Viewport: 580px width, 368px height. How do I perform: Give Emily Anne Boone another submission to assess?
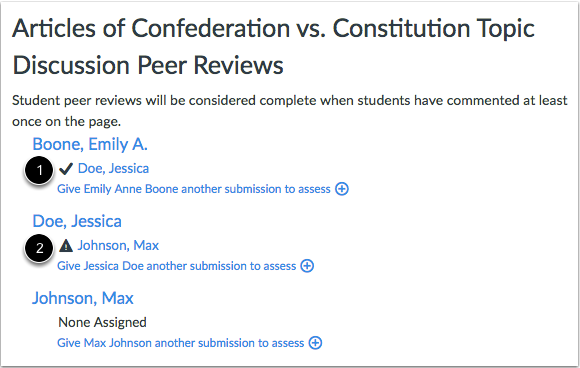[193, 189]
